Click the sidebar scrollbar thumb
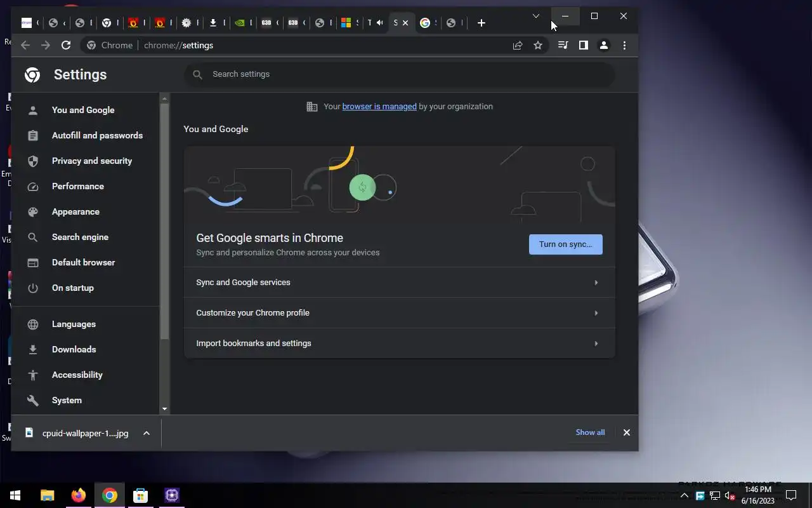This screenshot has width=812, height=508. 165,221
